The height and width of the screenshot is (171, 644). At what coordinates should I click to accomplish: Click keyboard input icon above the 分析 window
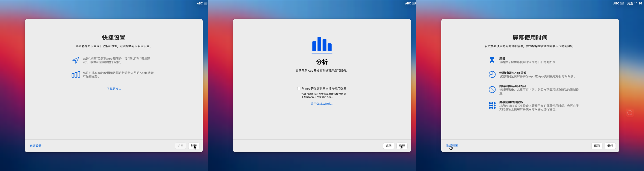(414, 3)
